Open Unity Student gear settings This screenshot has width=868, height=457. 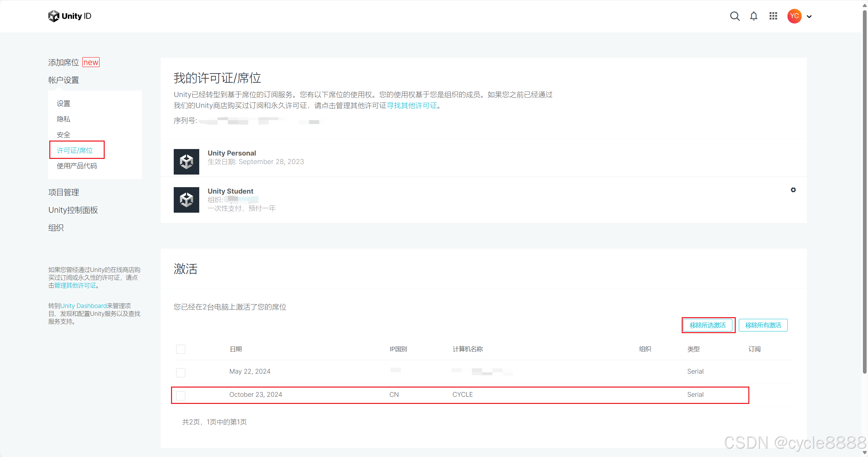[x=793, y=190]
